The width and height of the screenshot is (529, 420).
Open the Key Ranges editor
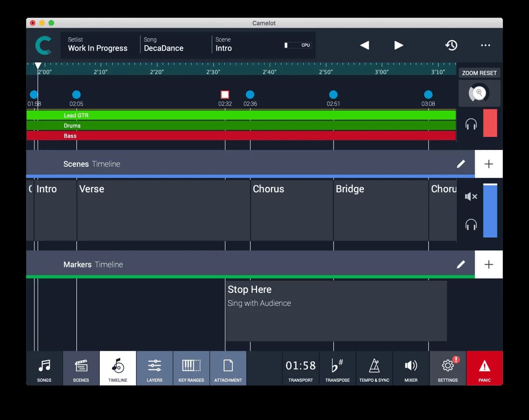coord(191,368)
